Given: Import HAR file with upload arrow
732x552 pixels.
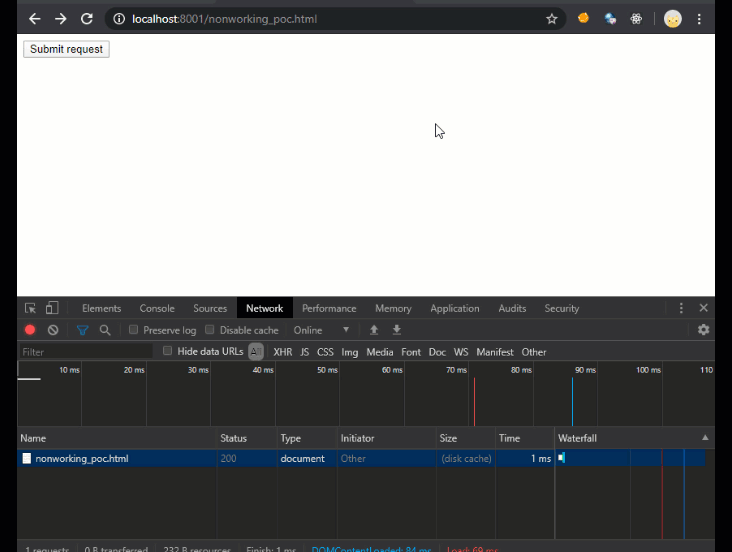Looking at the screenshot, I should pyautogui.click(x=374, y=330).
